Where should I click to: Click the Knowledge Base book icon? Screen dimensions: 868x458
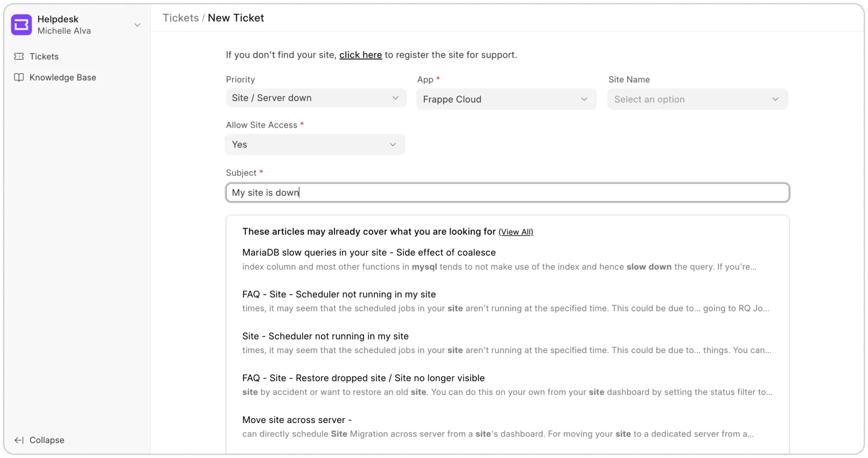(19, 77)
